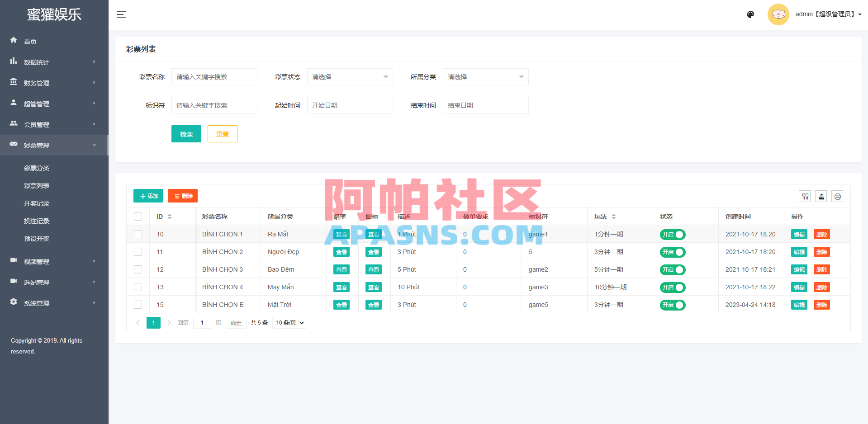Open the 10条/页 page size selector
The height and width of the screenshot is (424, 868).
289,322
